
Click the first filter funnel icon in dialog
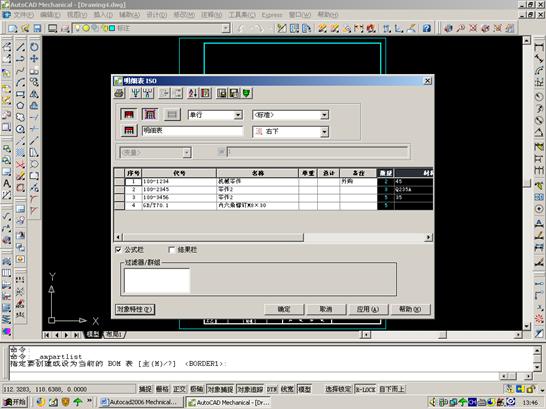136,93
